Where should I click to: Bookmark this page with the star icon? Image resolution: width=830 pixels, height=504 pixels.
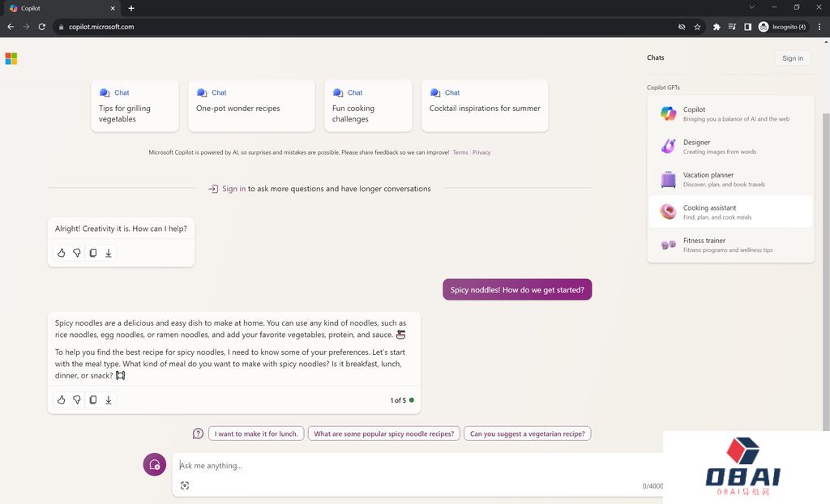pyautogui.click(x=697, y=27)
